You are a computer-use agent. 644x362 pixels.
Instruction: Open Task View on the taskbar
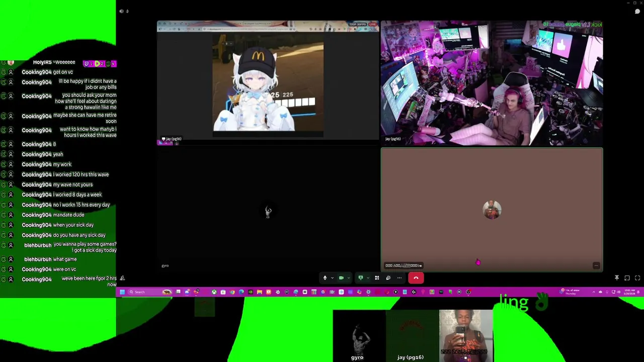coord(178,292)
